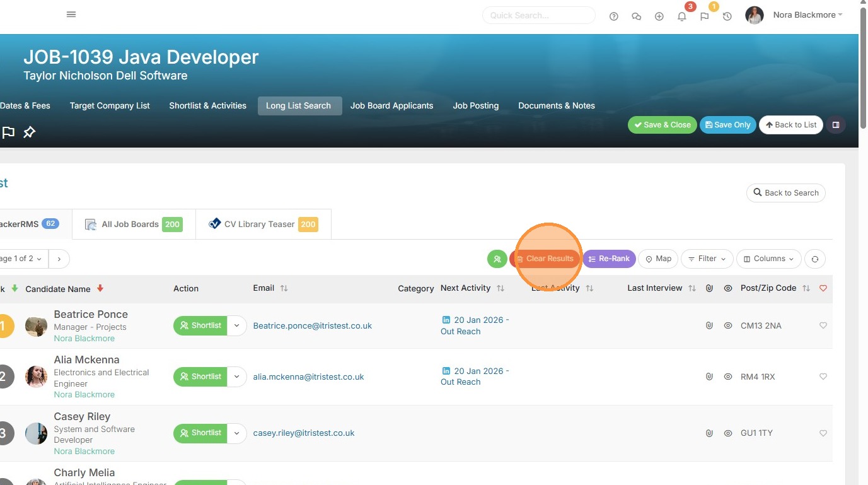This screenshot has width=868, height=485.
Task: Expand Beatrice Ponce's Shortlist action dropdown
Action: pyautogui.click(x=236, y=325)
